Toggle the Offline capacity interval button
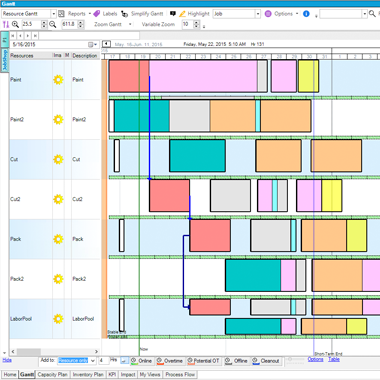380x380 pixels. 236,361
